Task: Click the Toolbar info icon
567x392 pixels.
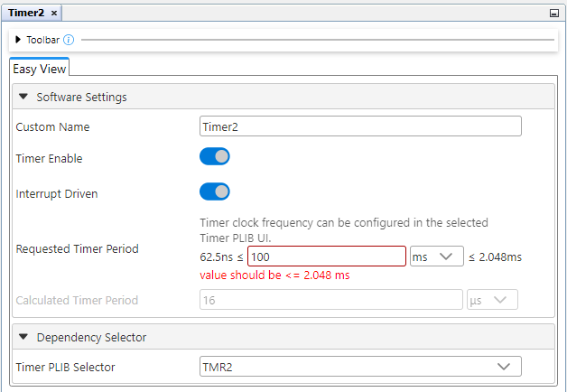Action: point(69,40)
